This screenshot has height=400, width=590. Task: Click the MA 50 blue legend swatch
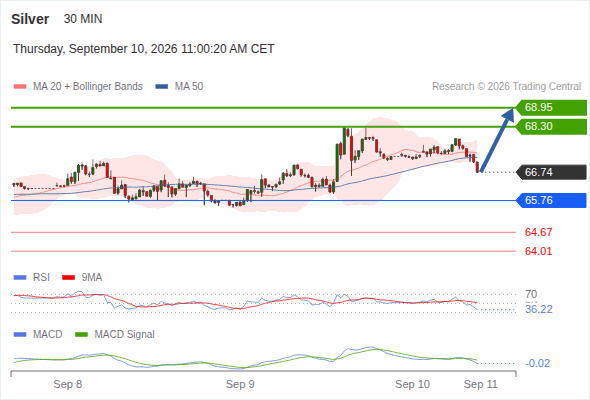tap(162, 87)
